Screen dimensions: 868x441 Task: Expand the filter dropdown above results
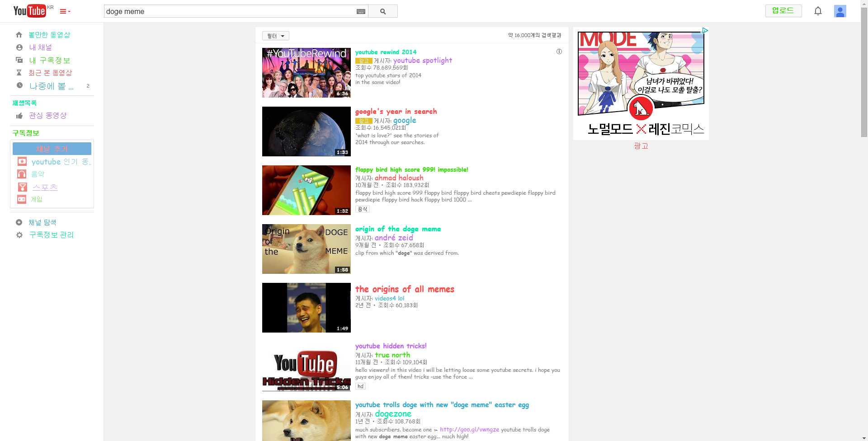pyautogui.click(x=276, y=36)
